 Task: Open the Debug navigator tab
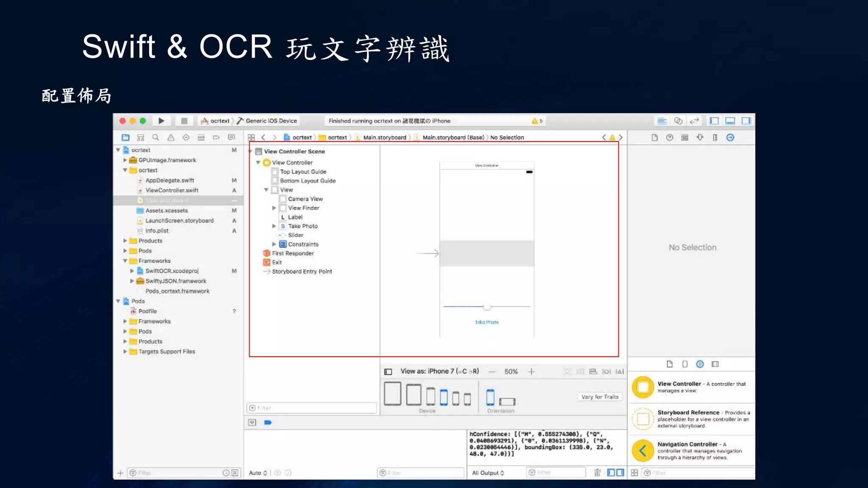point(201,137)
